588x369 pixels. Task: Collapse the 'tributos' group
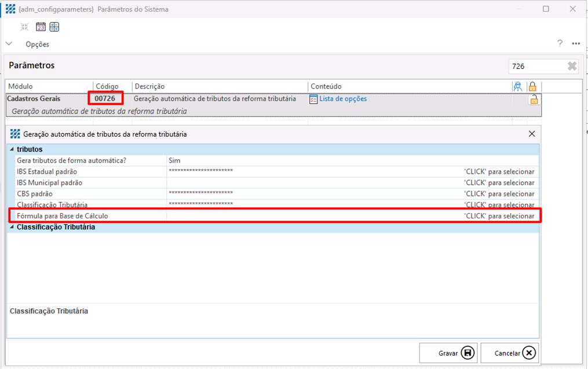[x=12, y=149]
